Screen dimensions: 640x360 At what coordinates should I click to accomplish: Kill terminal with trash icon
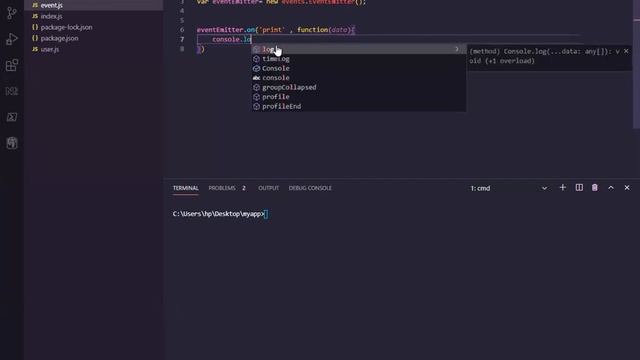click(595, 188)
